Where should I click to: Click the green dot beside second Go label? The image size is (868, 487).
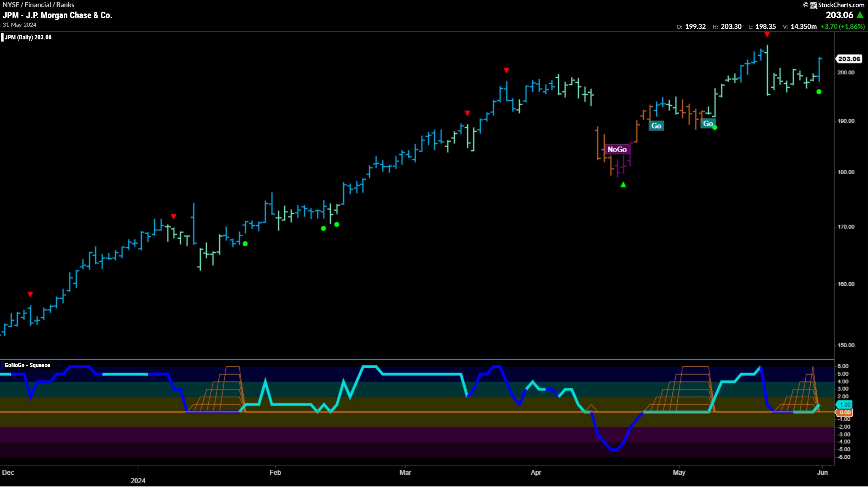715,127
